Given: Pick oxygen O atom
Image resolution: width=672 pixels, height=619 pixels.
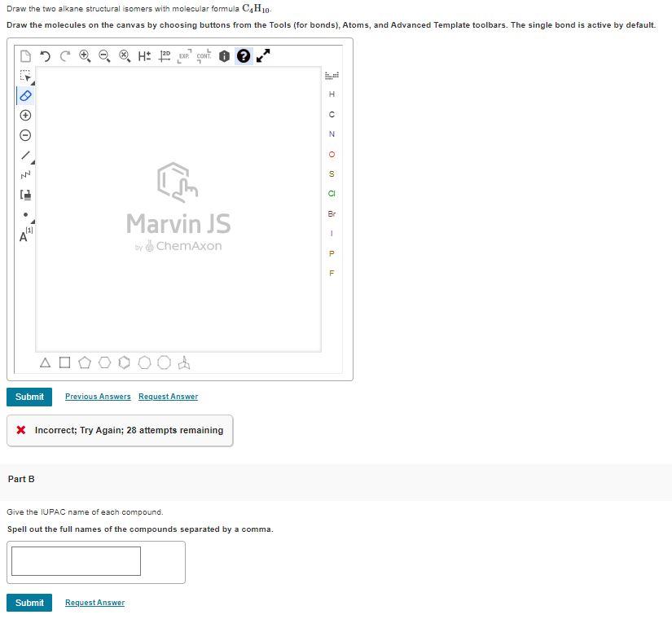Looking at the screenshot, I should pos(332,154).
